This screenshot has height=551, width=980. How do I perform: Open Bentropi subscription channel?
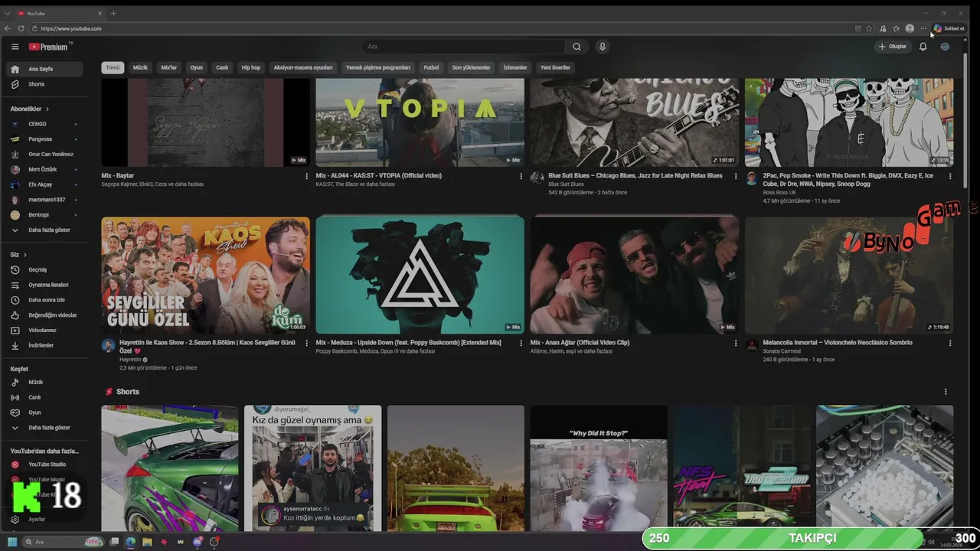click(44, 215)
